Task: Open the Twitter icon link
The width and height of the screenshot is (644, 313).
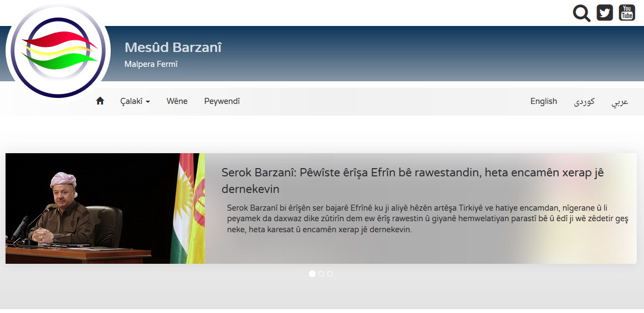Action: click(x=605, y=13)
